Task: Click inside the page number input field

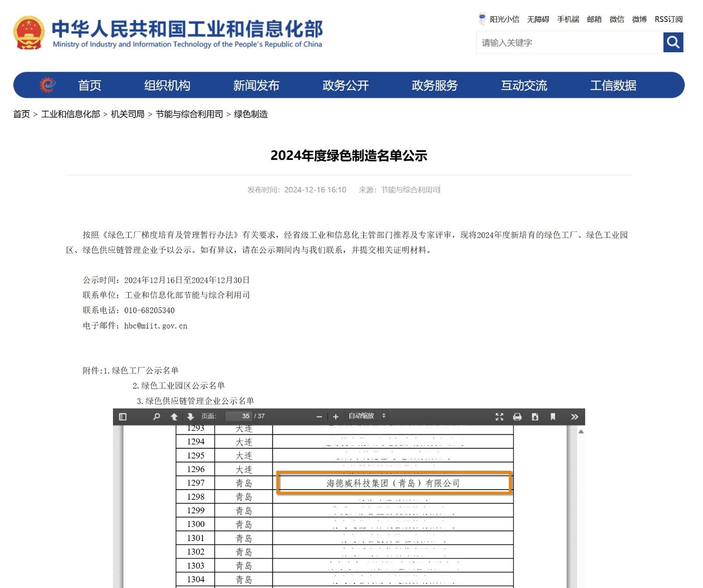Action: pos(239,416)
